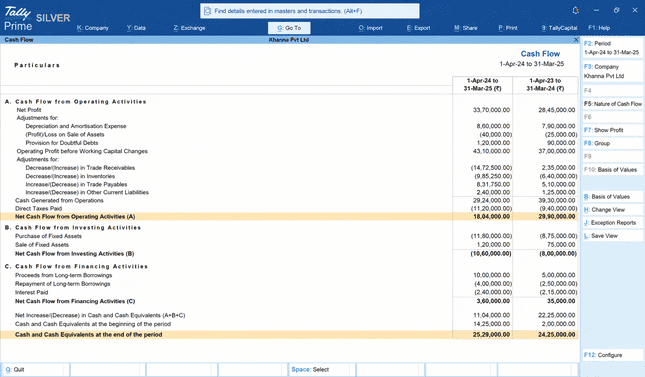The height and width of the screenshot is (377, 645).
Task: Open the K: Company menu
Action: pos(93,28)
